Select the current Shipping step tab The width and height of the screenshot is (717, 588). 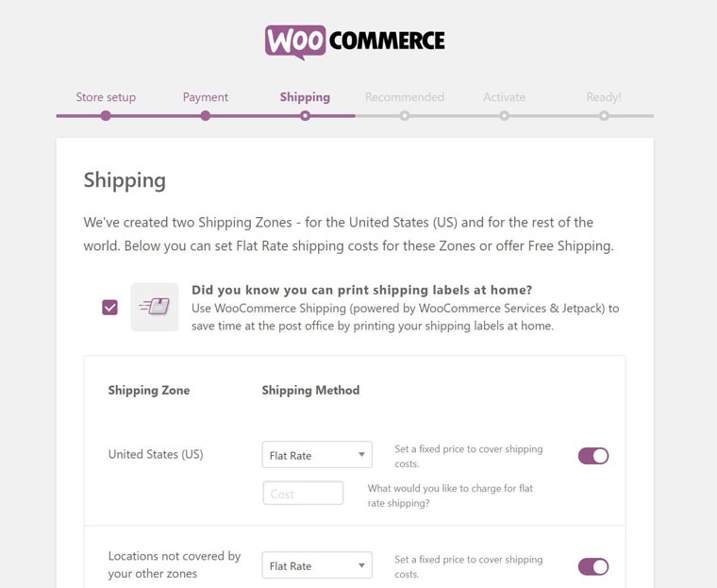pos(305,97)
